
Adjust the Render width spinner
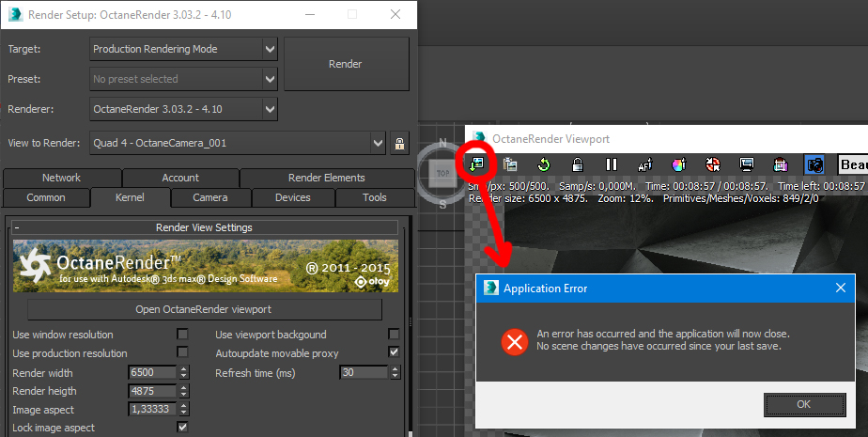click(x=184, y=373)
